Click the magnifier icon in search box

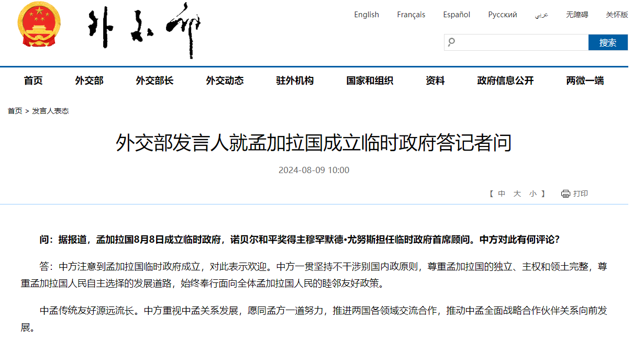tap(451, 42)
